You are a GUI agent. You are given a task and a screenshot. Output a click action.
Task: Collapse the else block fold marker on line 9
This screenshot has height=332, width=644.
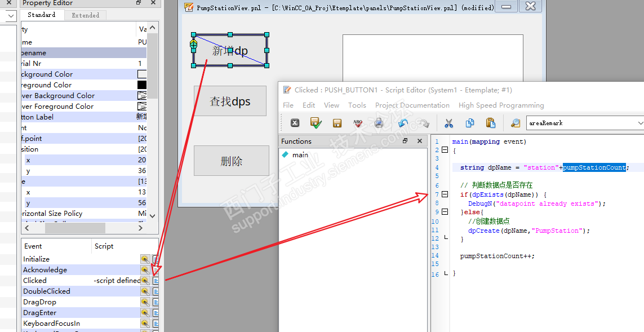pos(445,211)
